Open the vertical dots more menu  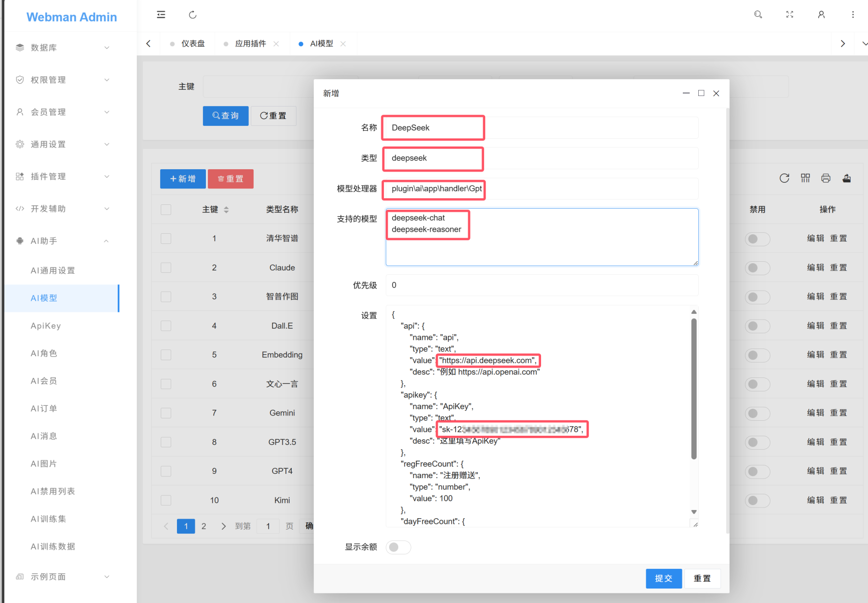click(x=853, y=14)
